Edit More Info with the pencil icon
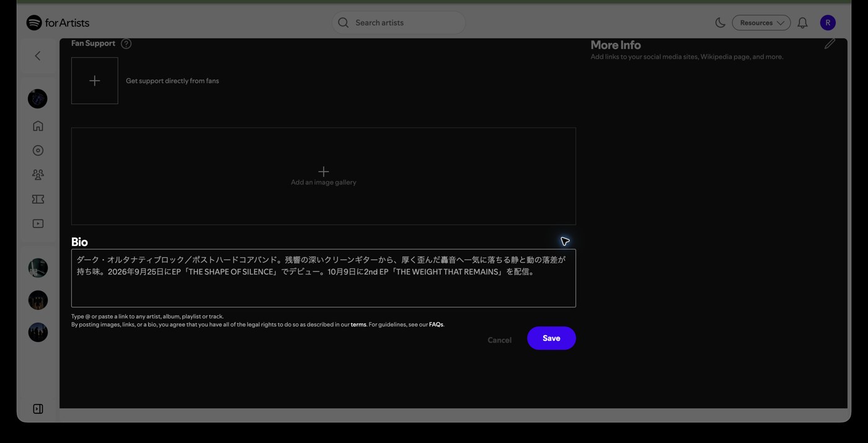This screenshot has width=868, height=443. pyautogui.click(x=830, y=43)
